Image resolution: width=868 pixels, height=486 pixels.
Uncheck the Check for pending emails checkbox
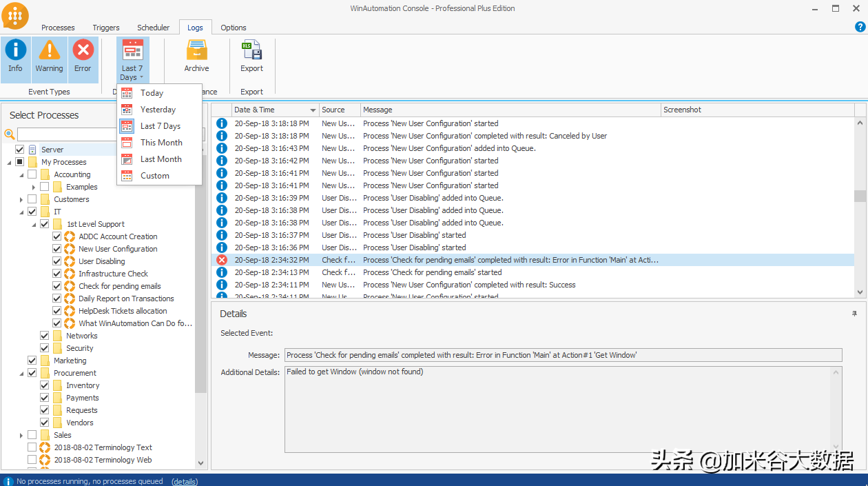click(x=57, y=286)
